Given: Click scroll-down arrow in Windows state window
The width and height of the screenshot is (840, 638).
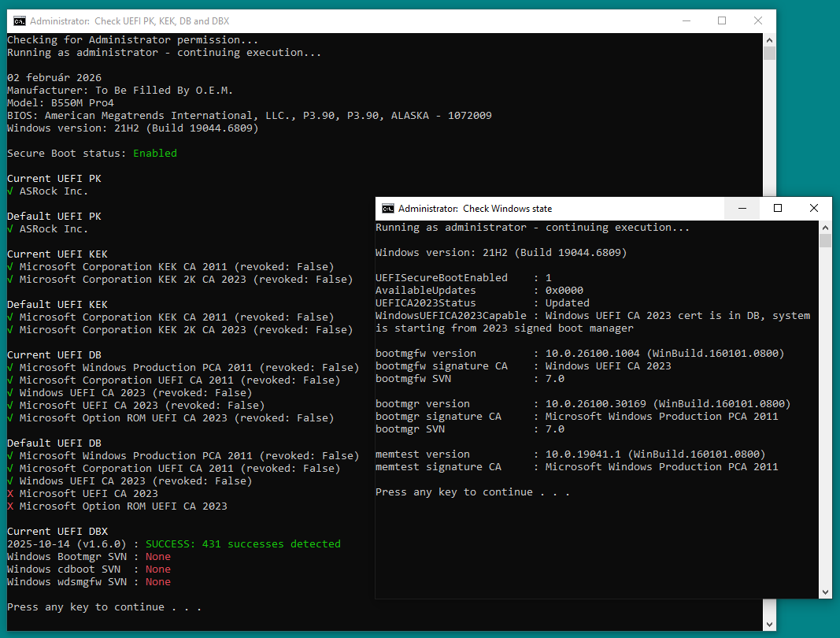Looking at the screenshot, I should click(x=825, y=592).
